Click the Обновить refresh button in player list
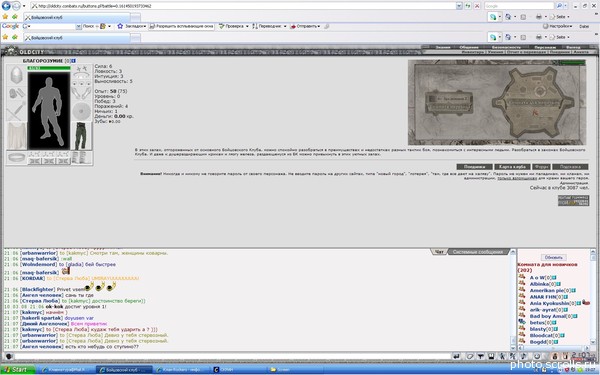The height and width of the screenshot is (375, 600). [553, 257]
